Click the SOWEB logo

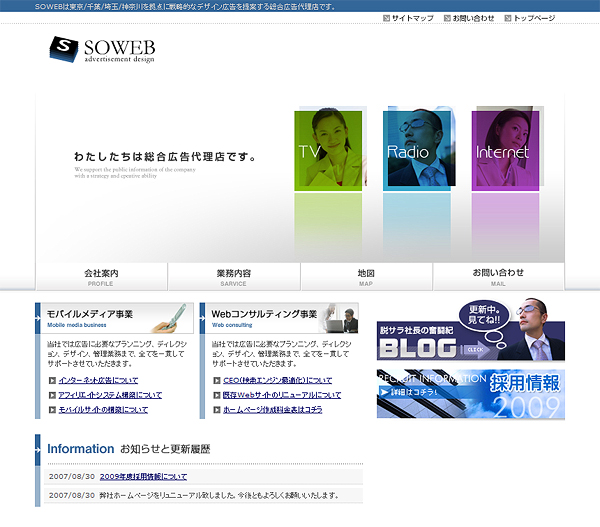101,50
